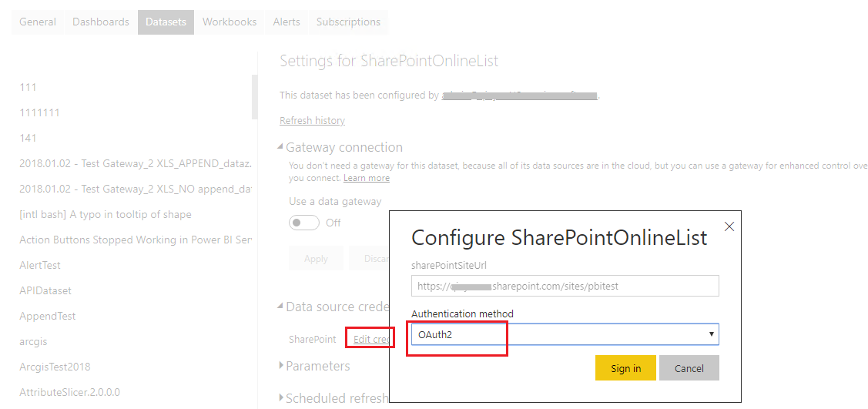The height and width of the screenshot is (409, 868).
Task: Click the sharePointSiteUrl input field
Action: [x=565, y=286]
